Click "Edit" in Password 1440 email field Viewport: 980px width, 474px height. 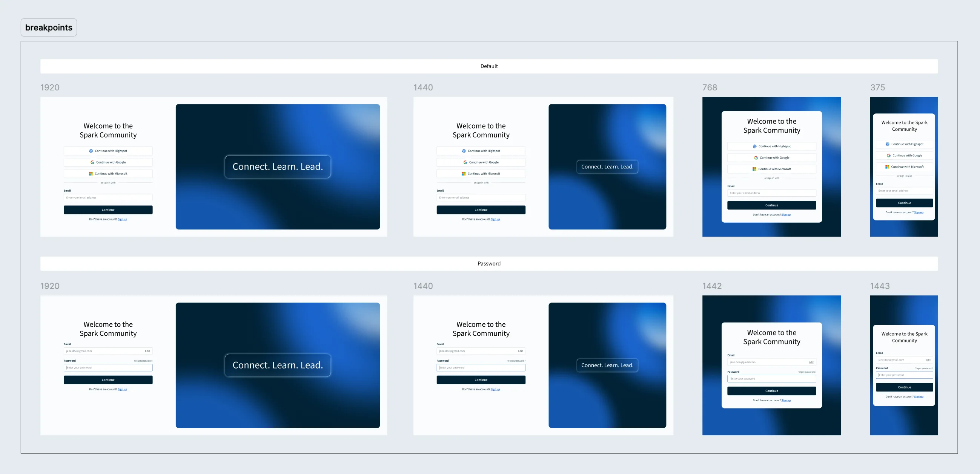coord(520,351)
